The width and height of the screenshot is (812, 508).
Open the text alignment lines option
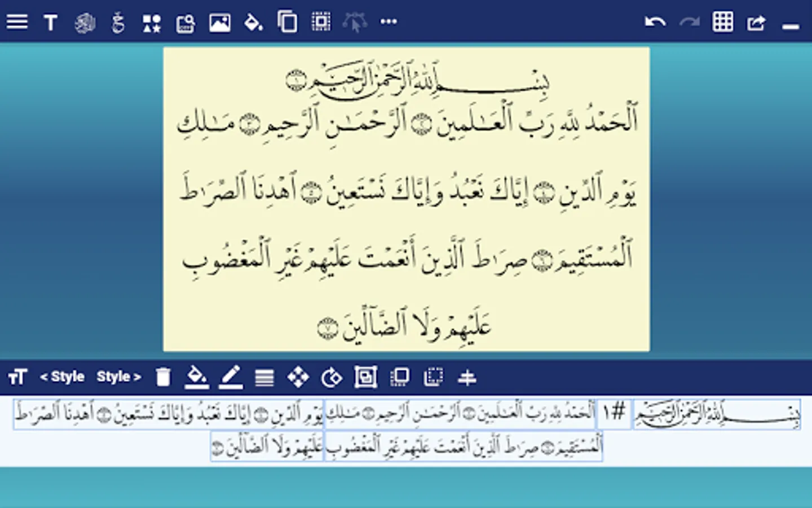pyautogui.click(x=264, y=377)
